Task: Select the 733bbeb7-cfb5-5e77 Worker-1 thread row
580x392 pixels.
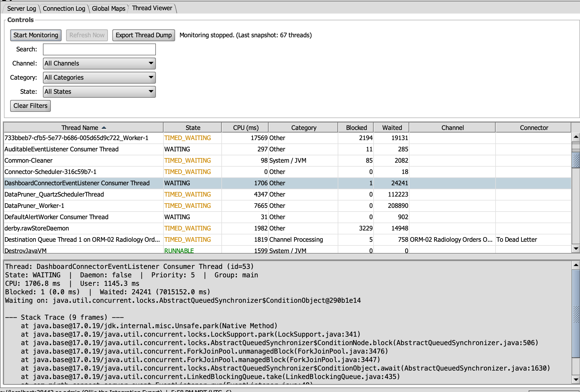Action: (287, 138)
